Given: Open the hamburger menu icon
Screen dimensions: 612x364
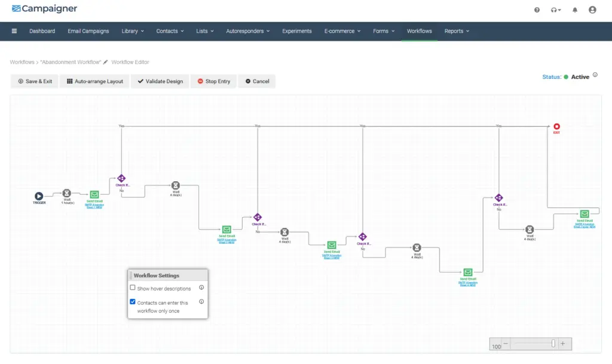Looking at the screenshot, I should coord(14,31).
